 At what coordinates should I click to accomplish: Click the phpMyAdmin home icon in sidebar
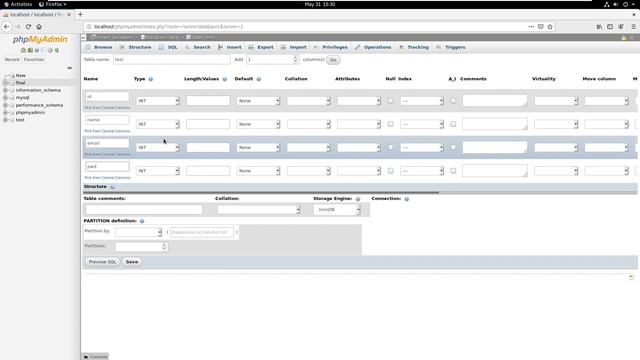point(23,50)
